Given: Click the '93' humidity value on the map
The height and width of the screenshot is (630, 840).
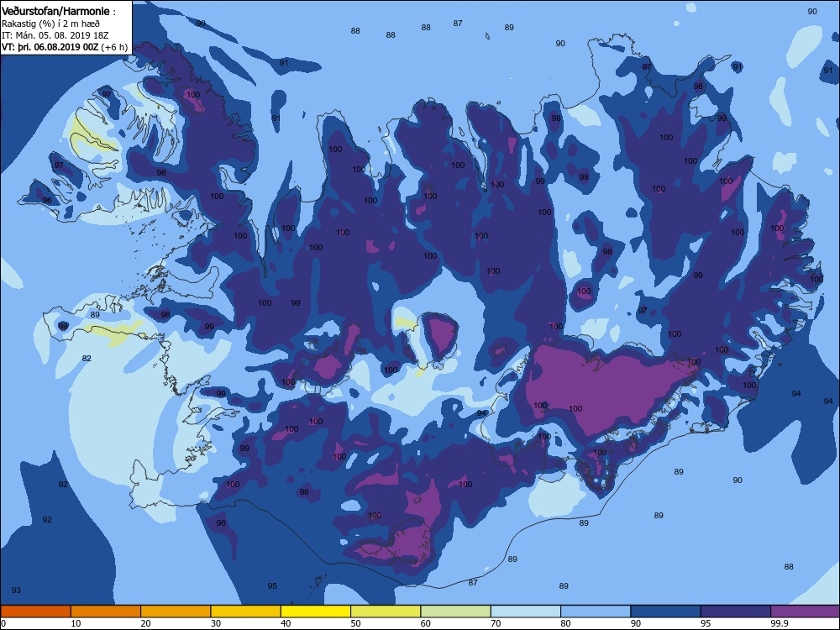Looking at the screenshot, I should pos(16,591).
